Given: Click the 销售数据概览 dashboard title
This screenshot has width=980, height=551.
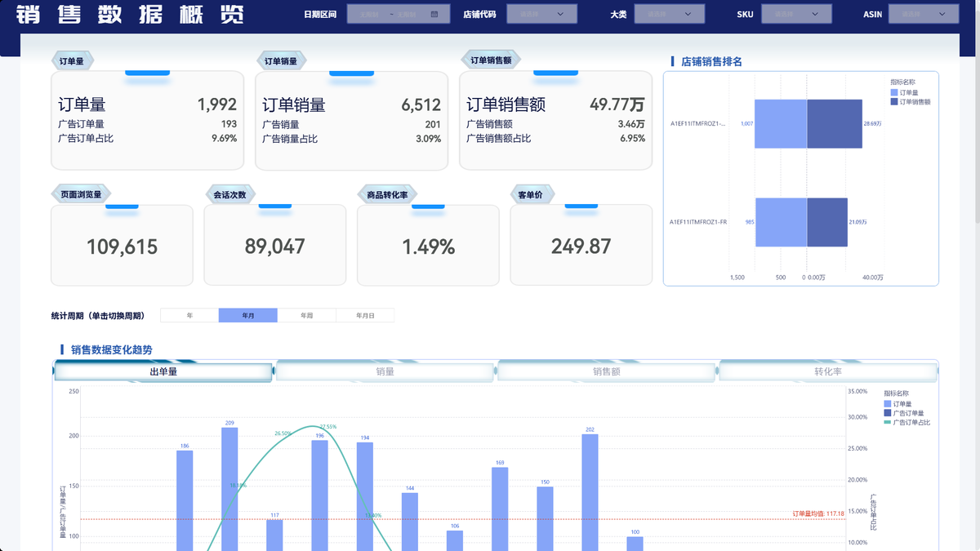Looking at the screenshot, I should coord(129,15).
